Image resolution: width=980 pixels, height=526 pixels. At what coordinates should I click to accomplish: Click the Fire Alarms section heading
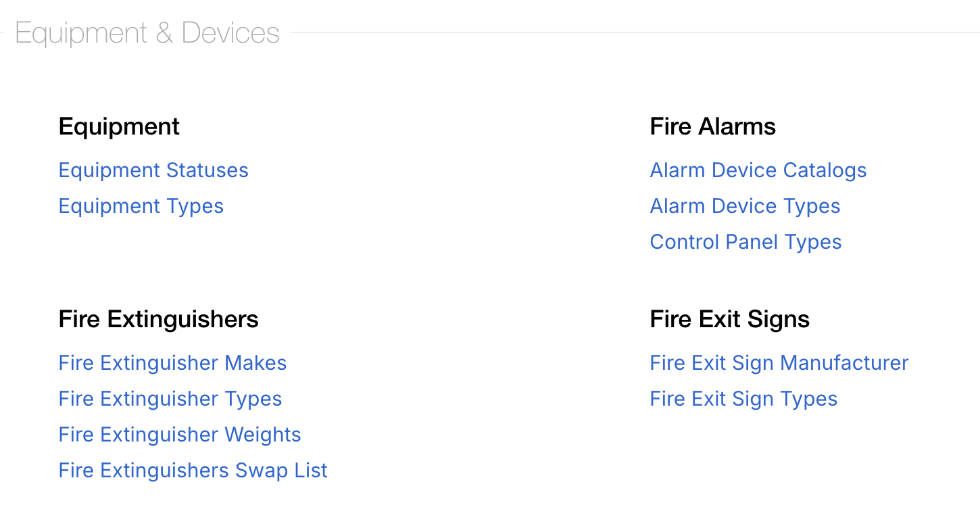click(x=712, y=126)
